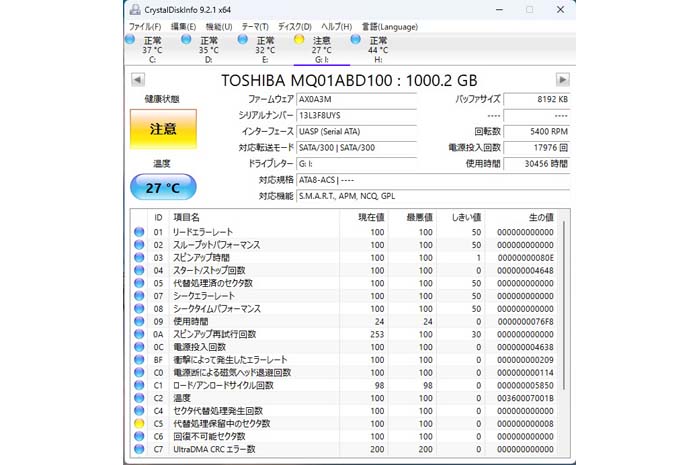Image resolution: width=700 pixels, height=465 pixels.
Task: Open the テーマ(T) menu
Action: (x=255, y=27)
